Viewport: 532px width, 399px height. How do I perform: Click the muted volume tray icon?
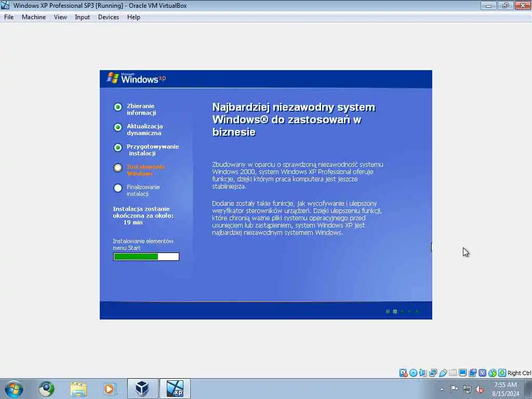point(480,390)
